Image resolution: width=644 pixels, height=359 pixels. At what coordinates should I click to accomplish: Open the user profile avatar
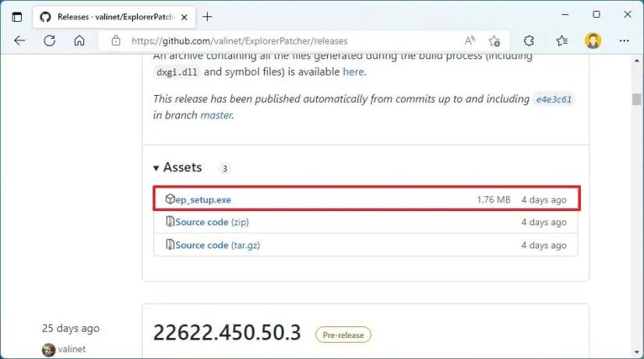click(x=593, y=40)
